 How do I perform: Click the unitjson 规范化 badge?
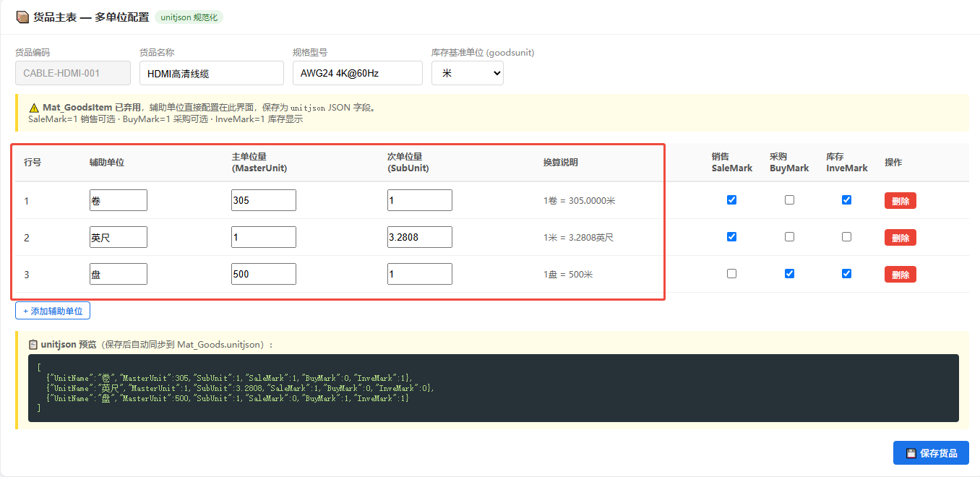pyautogui.click(x=189, y=17)
